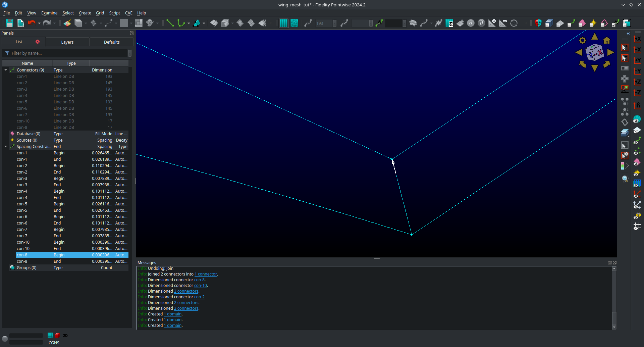Open the CAE menu
The height and width of the screenshot is (347, 644).
(128, 13)
